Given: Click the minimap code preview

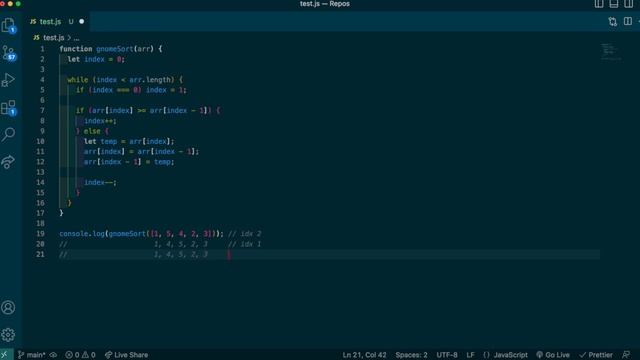Looking at the screenshot, I should (x=611, y=52).
